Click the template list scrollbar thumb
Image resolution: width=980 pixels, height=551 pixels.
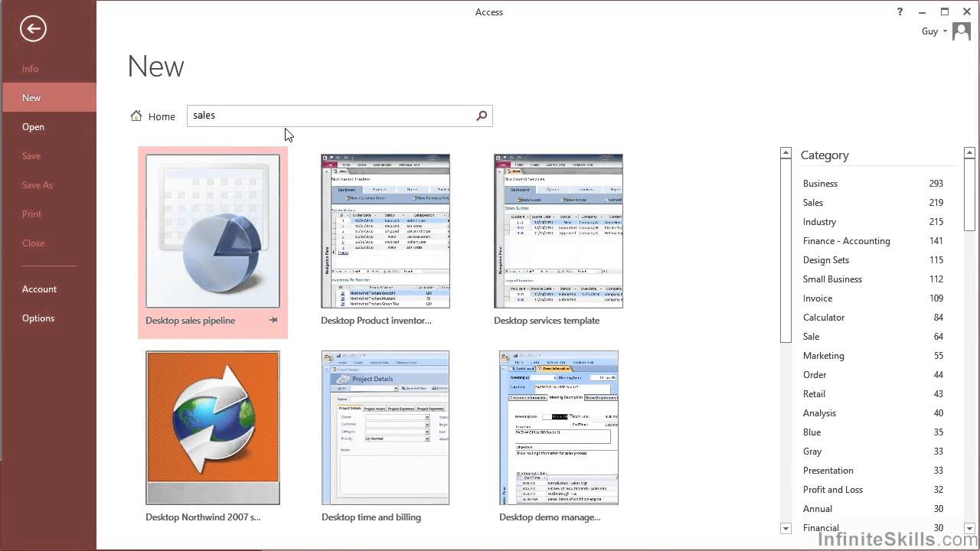[786, 251]
